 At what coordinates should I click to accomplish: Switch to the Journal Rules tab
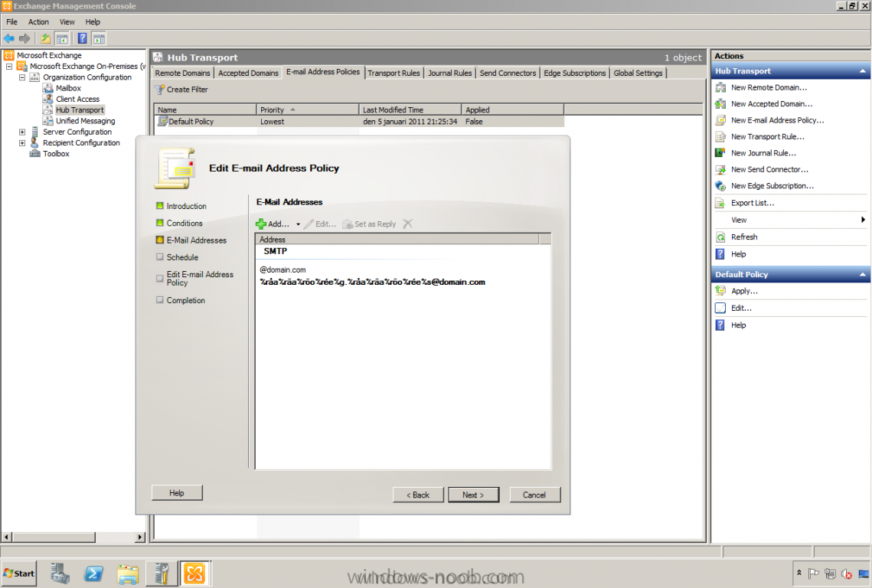[x=449, y=73]
